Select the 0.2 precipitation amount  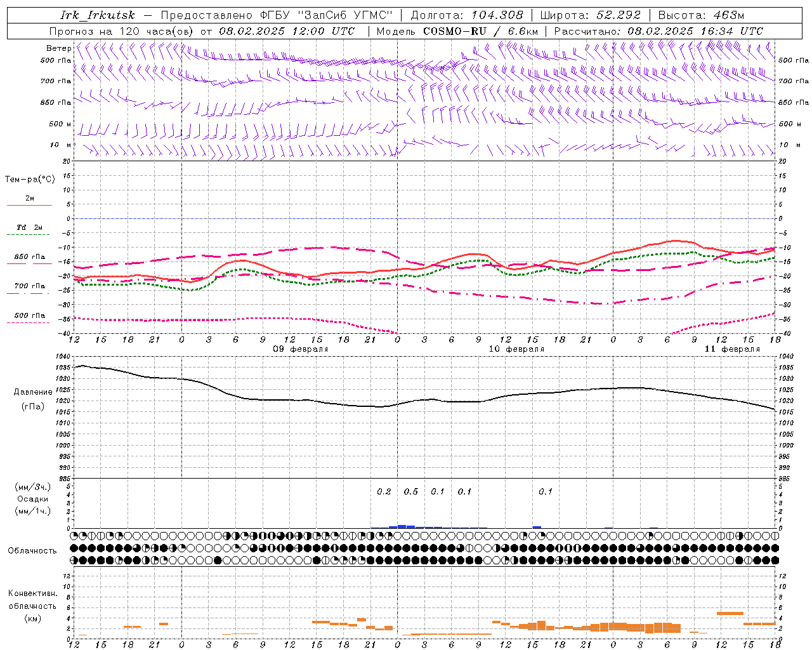pos(384,492)
